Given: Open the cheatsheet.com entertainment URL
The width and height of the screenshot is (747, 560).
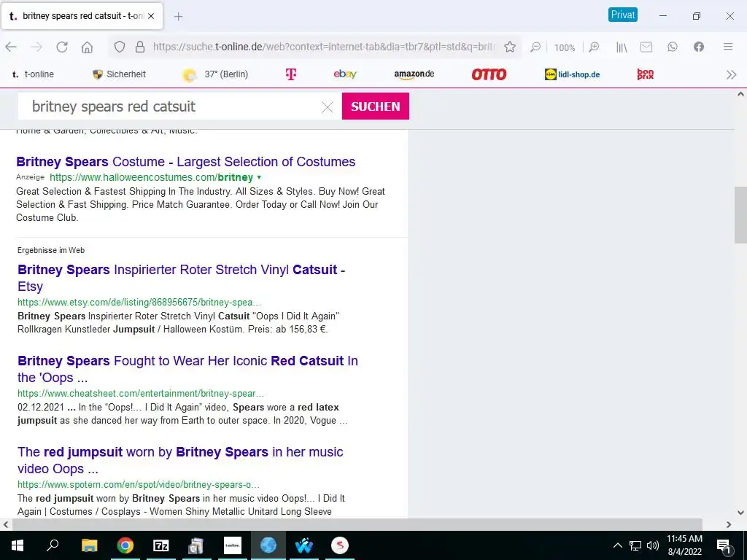Looking at the screenshot, I should [x=141, y=393].
